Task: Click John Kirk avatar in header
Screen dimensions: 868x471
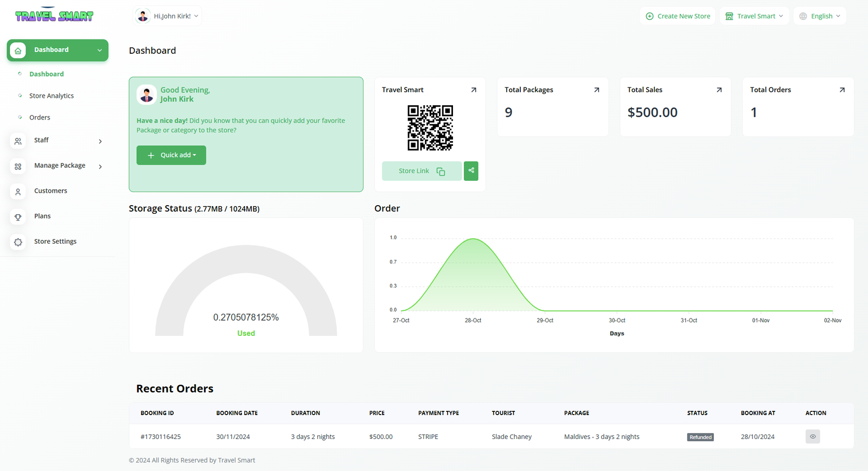Action: [x=143, y=16]
